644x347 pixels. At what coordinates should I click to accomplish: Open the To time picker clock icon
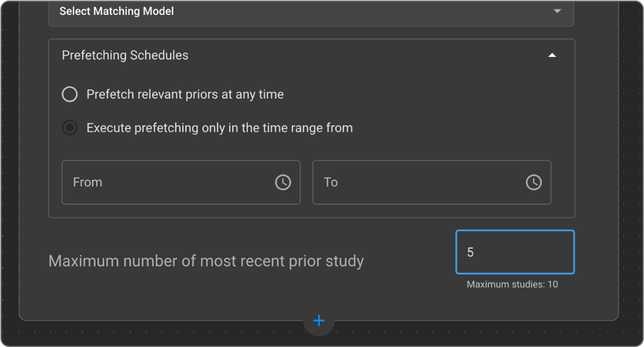[x=533, y=182]
